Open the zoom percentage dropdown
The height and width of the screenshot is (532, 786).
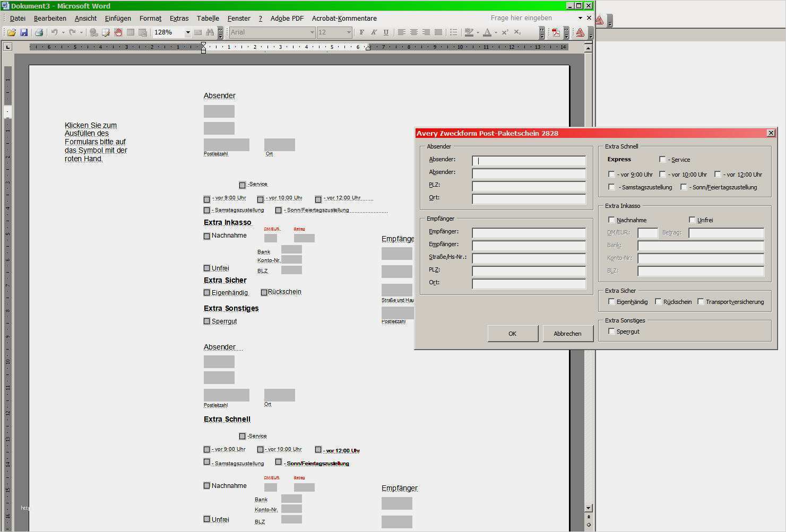click(187, 32)
